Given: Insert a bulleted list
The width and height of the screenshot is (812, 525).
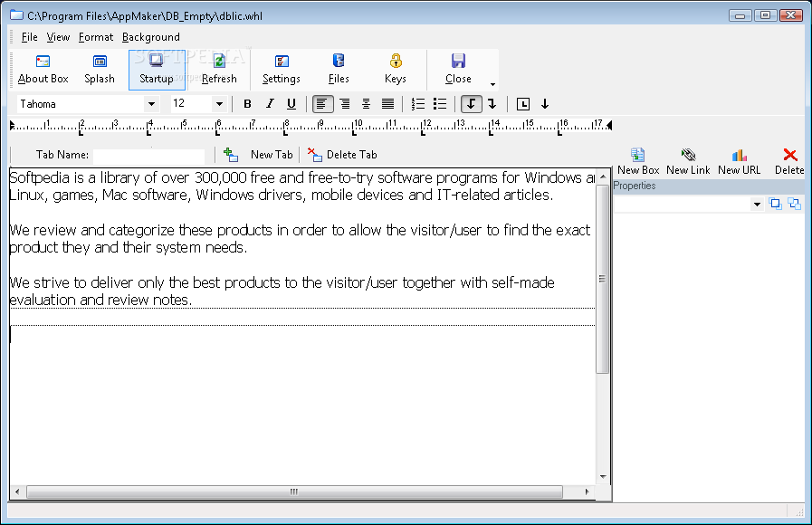Looking at the screenshot, I should coord(440,104).
